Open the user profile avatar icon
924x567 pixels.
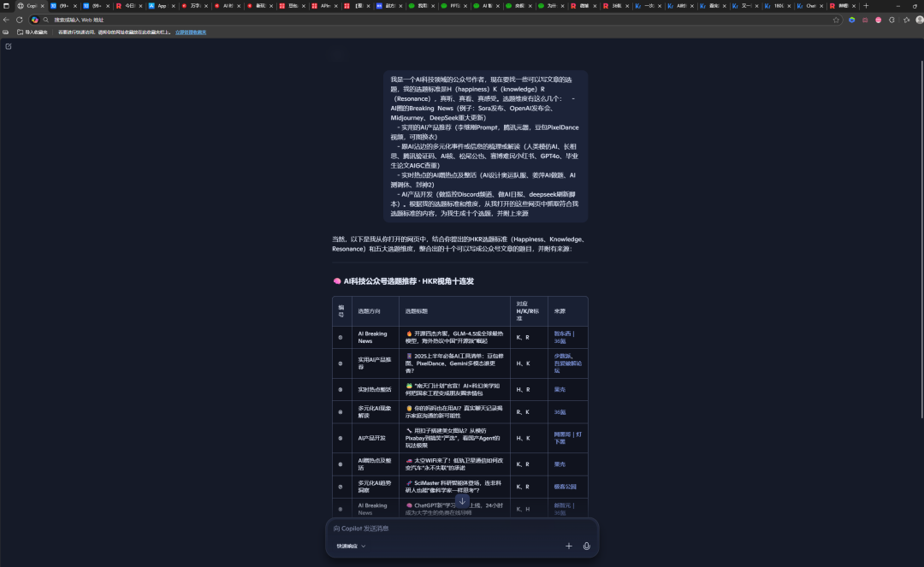click(919, 20)
